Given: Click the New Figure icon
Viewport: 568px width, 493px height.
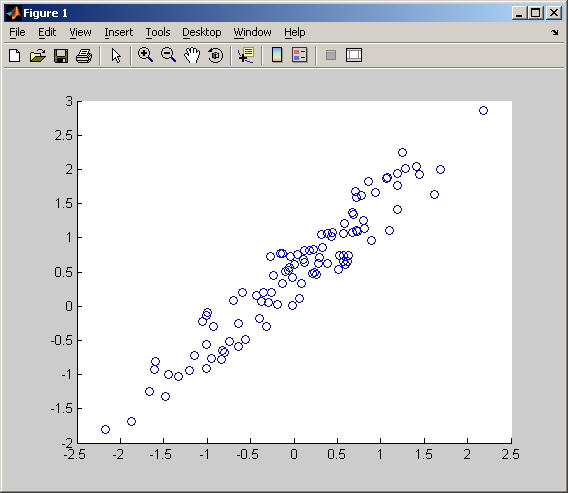Looking at the screenshot, I should (14, 55).
